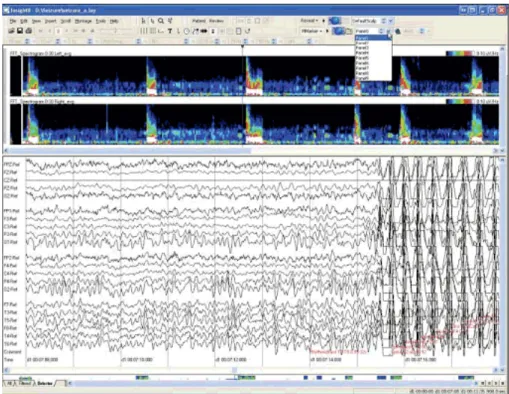
Task: Select the magnifier zoom tool
Action: pyautogui.click(x=161, y=21)
